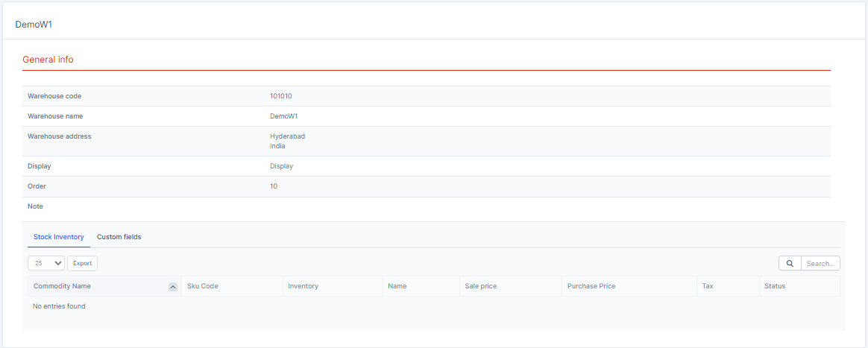Focus the Search input field

(x=820, y=263)
